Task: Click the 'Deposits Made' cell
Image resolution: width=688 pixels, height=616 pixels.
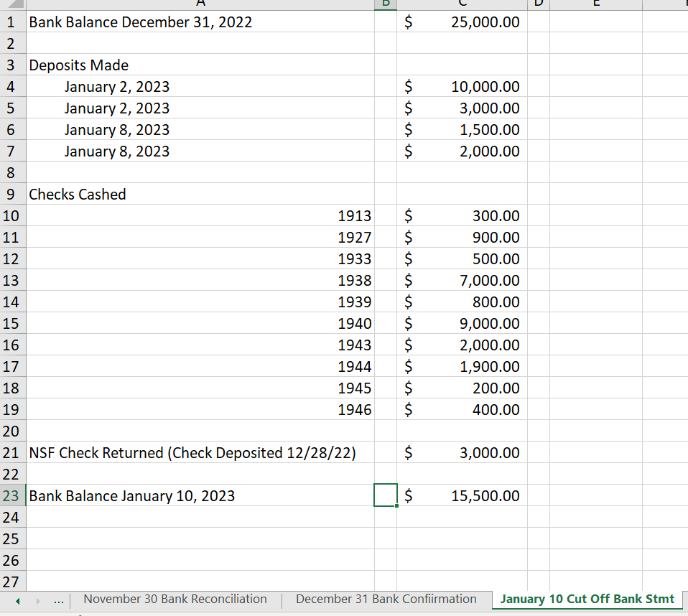Action: pyautogui.click(x=200, y=65)
